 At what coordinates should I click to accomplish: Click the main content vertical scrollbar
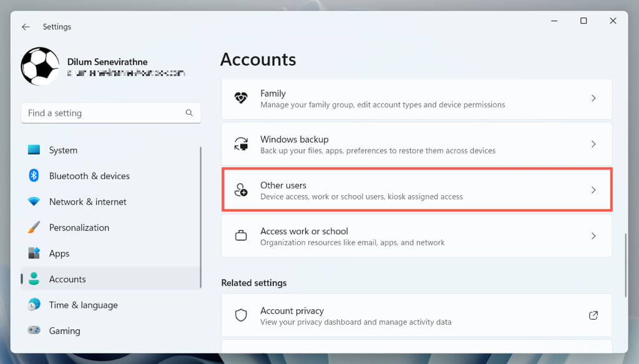(x=625, y=265)
